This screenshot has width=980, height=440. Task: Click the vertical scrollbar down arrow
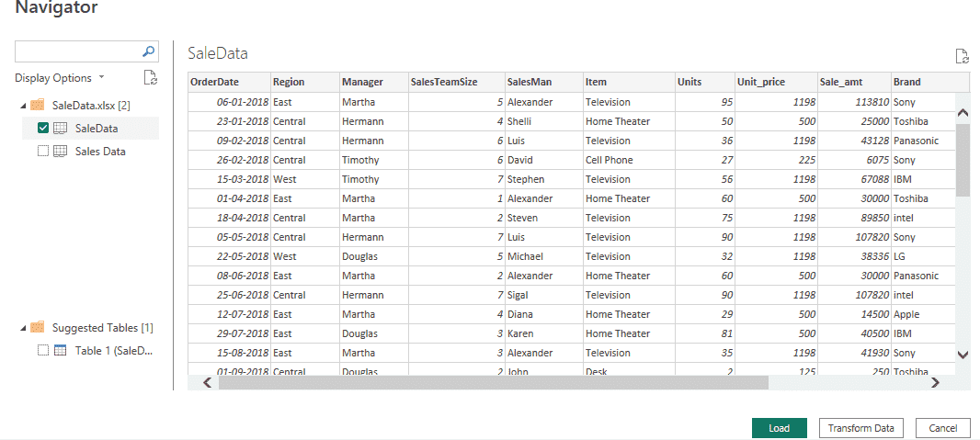[963, 354]
